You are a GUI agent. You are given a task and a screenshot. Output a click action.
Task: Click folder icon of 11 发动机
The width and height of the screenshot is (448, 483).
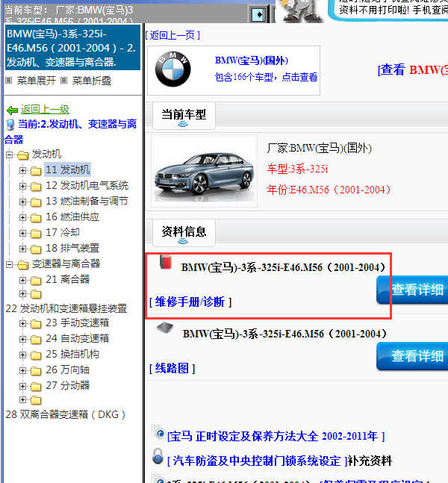click(36, 170)
